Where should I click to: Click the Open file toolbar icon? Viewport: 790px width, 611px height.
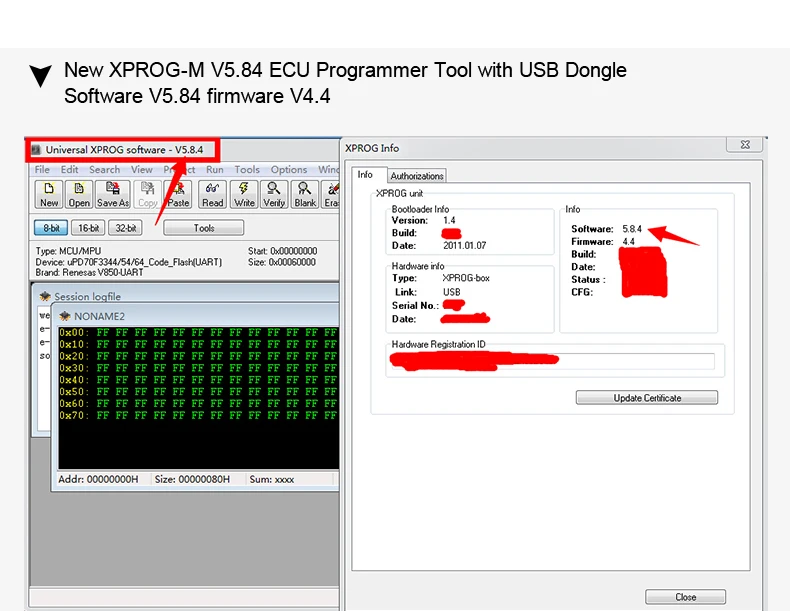pyautogui.click(x=79, y=194)
